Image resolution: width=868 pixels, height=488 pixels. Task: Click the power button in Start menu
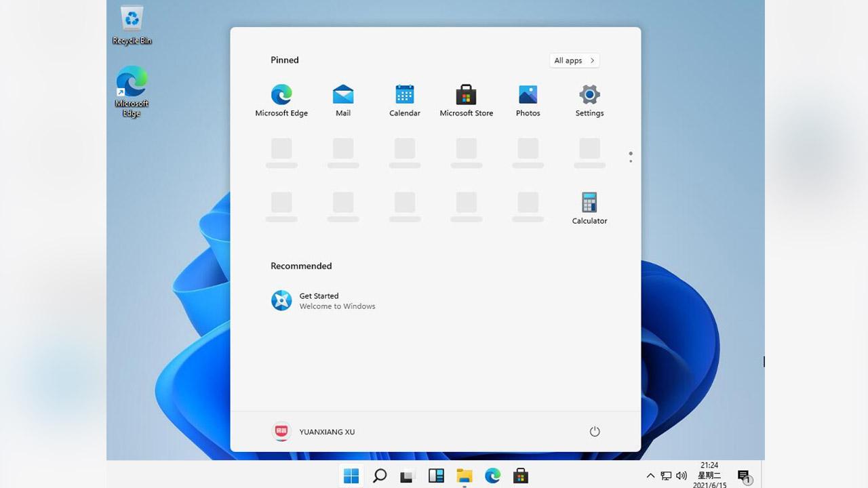pyautogui.click(x=595, y=432)
